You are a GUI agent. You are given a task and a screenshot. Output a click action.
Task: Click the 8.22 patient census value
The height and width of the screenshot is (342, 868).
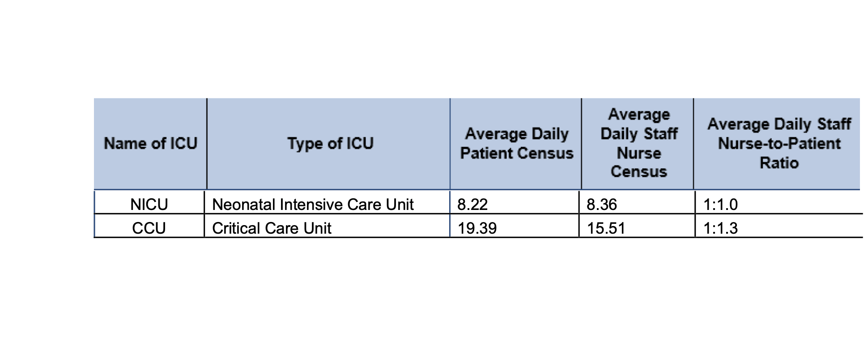[x=472, y=205]
